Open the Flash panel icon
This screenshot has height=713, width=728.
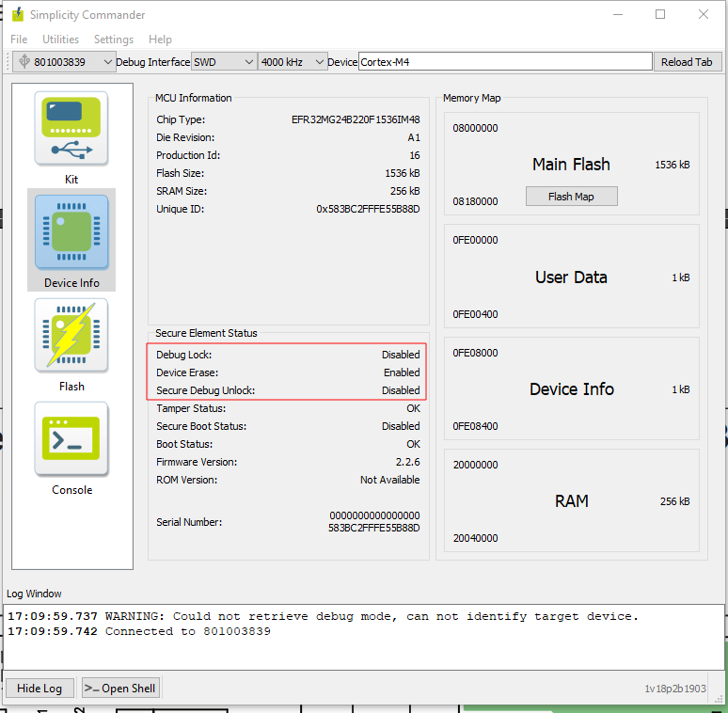coord(71,336)
